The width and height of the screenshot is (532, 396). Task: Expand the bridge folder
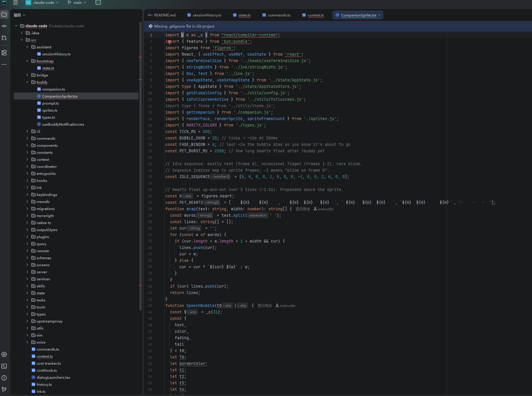[27, 75]
